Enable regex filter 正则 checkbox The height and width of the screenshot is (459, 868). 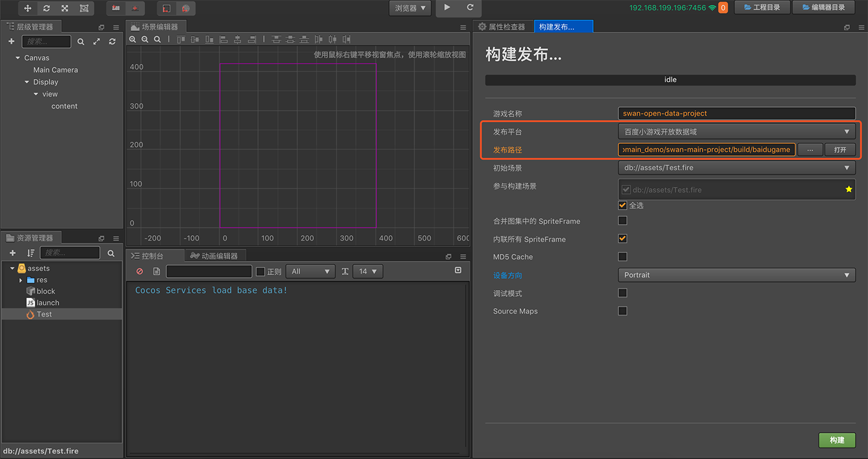click(x=260, y=271)
